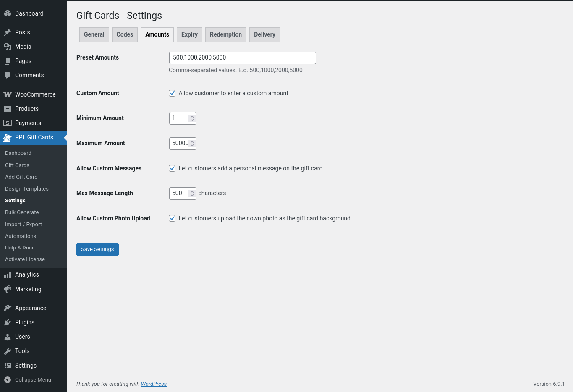The height and width of the screenshot is (392, 573).
Task: Click the Tools wrench icon
Action: [8, 351]
